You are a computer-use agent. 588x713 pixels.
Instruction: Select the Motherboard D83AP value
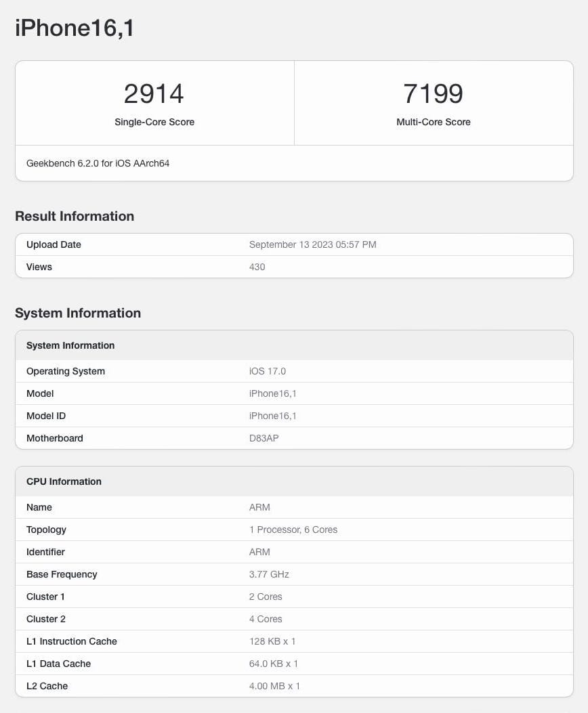[264, 438]
